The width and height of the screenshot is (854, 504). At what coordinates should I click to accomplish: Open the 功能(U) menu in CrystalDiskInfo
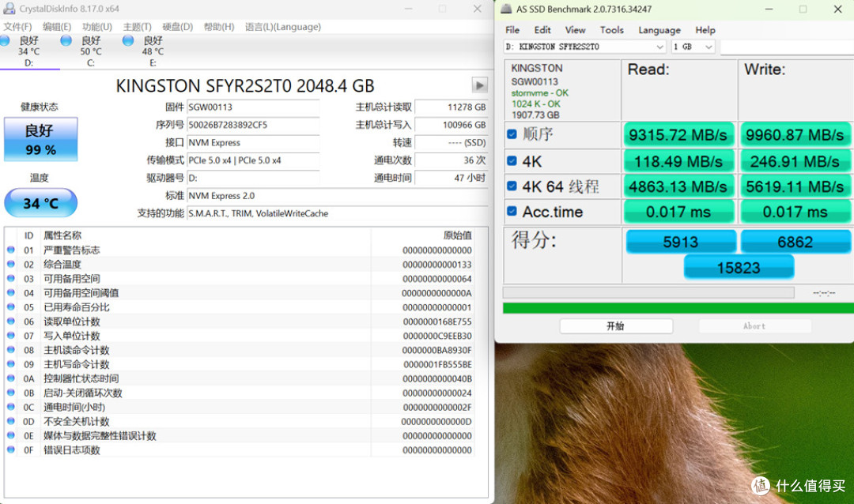[x=97, y=27]
